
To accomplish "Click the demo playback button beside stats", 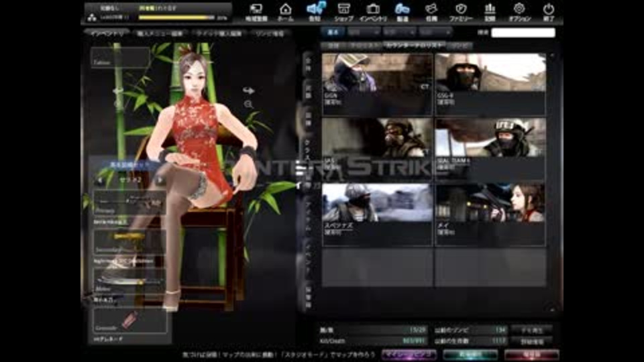I will coord(532,330).
